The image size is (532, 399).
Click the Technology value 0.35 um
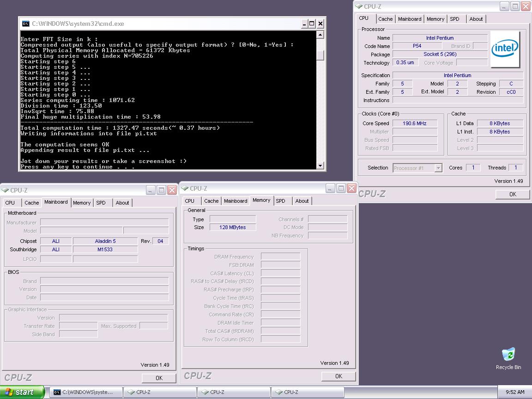pos(405,62)
